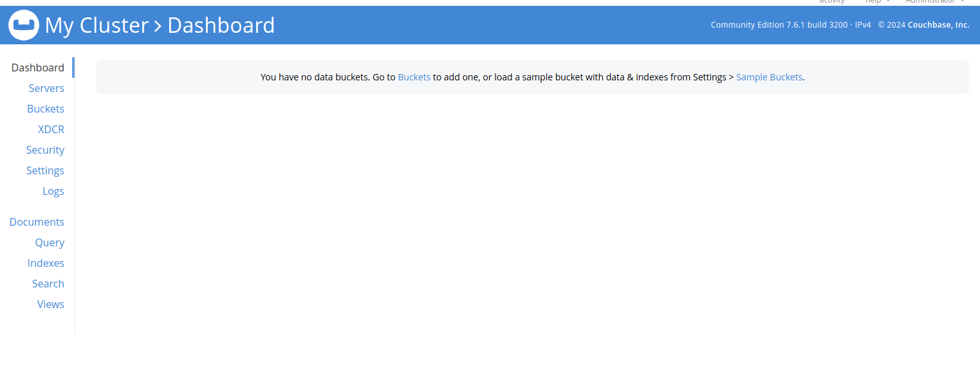Open the XDCR section
This screenshot has height=380, width=980.
click(51, 129)
